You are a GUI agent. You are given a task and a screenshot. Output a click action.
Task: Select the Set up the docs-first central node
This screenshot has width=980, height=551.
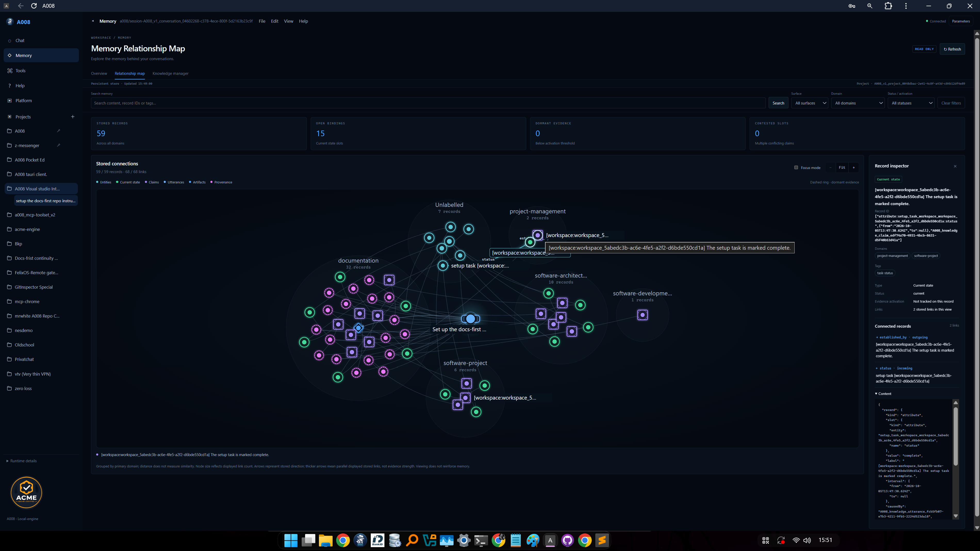click(x=471, y=319)
